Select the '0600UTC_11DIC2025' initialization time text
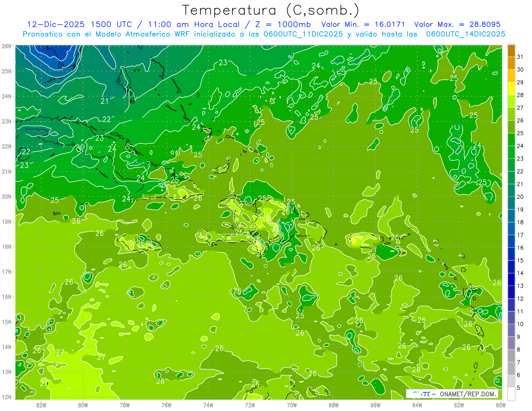Viewport: 532px width, 411px height. [x=303, y=34]
